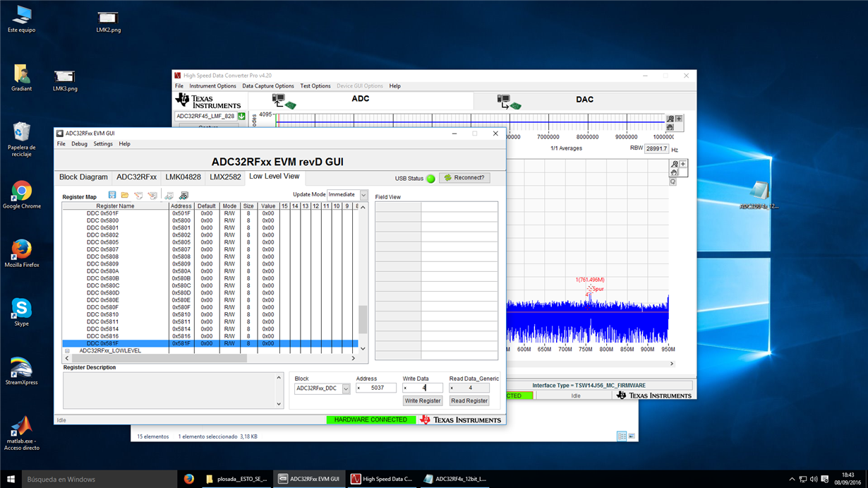Click the Windows Start button

point(11,479)
